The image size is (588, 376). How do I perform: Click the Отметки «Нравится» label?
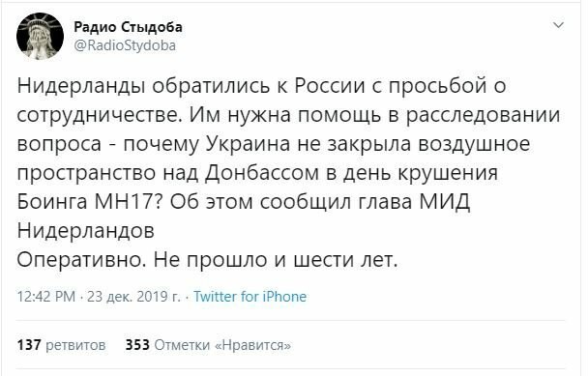click(222, 344)
